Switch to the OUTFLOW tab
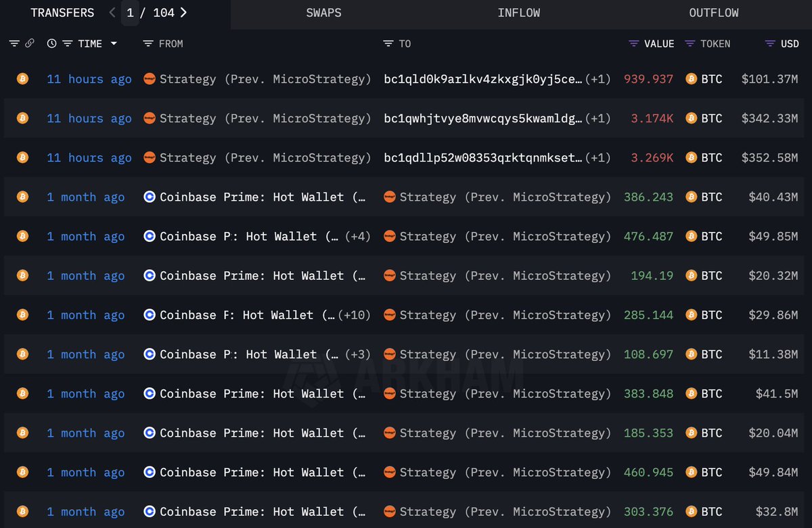Viewport: 812px width, 528px height. [714, 13]
